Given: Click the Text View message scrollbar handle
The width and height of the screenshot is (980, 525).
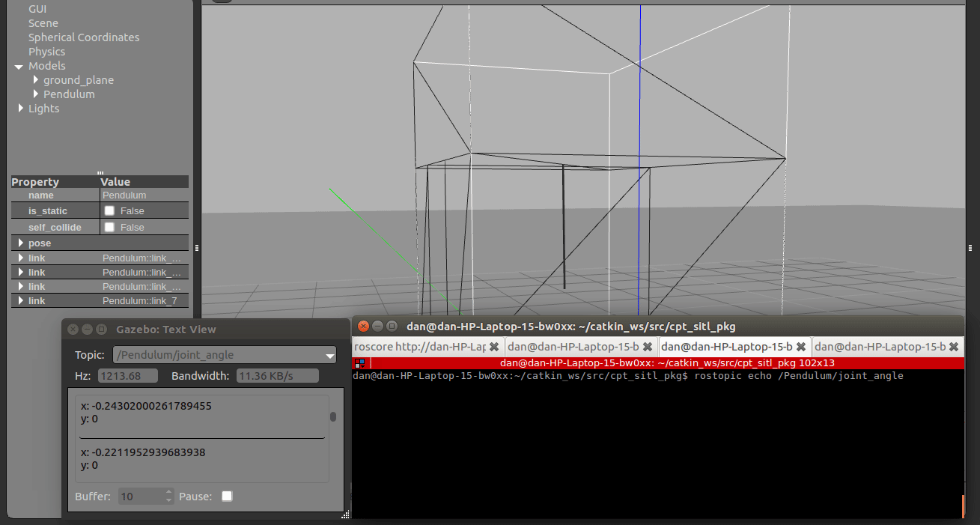Looking at the screenshot, I should click(333, 416).
